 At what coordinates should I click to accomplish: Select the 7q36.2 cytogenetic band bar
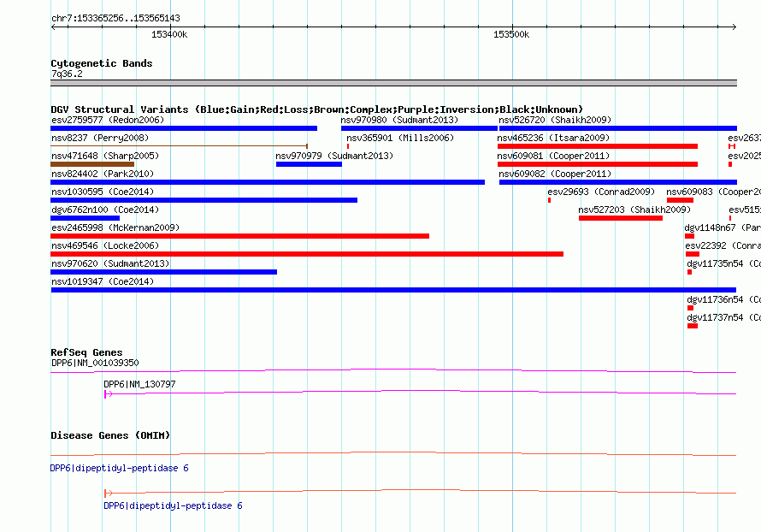point(393,83)
